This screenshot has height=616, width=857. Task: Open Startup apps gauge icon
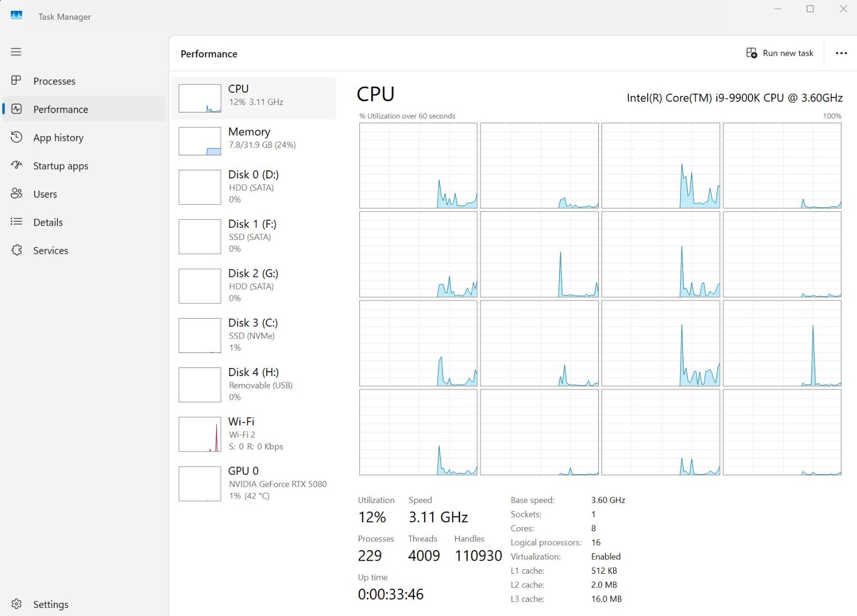pos(17,165)
